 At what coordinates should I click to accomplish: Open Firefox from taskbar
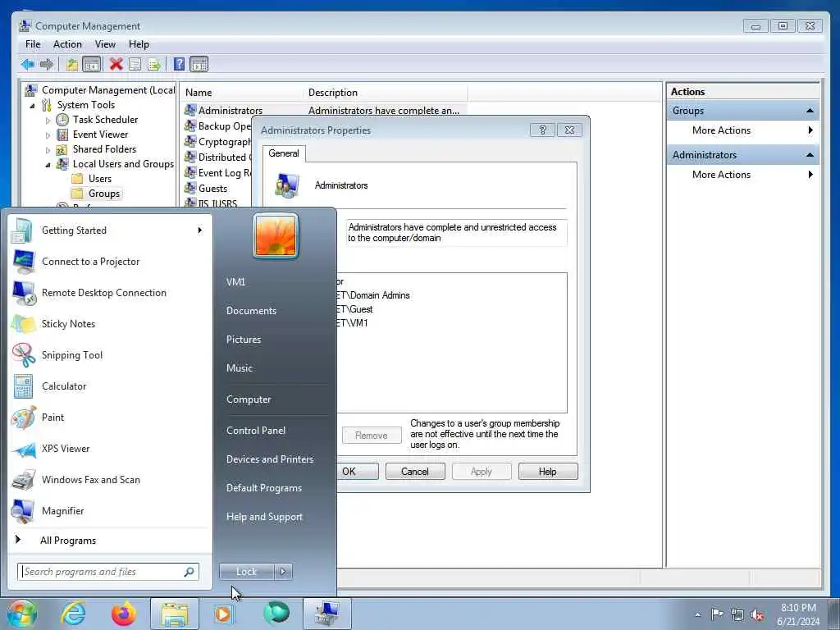(124, 614)
